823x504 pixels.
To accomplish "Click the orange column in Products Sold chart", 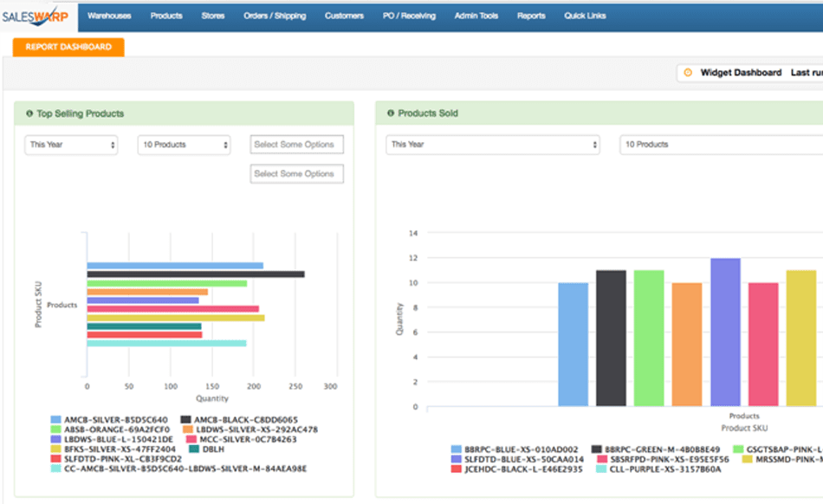I will coord(687,345).
